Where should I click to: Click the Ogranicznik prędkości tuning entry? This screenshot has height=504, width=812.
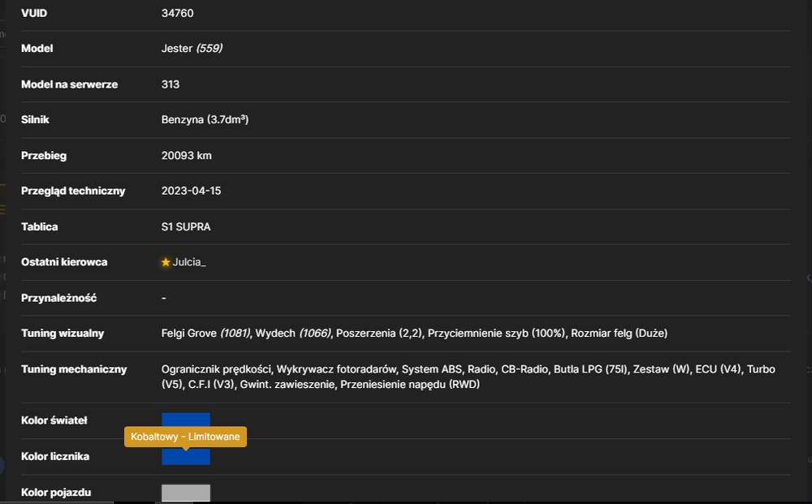point(217,369)
